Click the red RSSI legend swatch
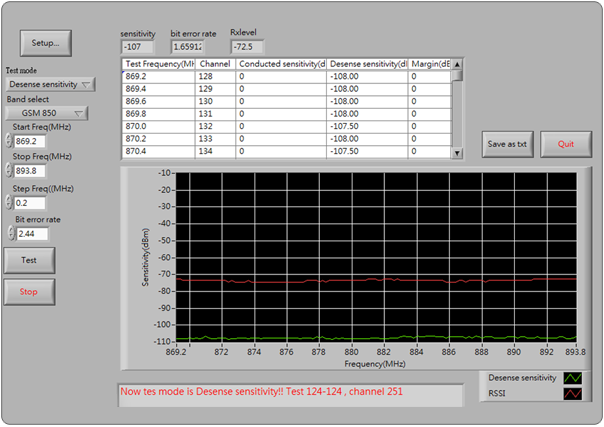Screen dimensions: 604x427 pos(572,394)
